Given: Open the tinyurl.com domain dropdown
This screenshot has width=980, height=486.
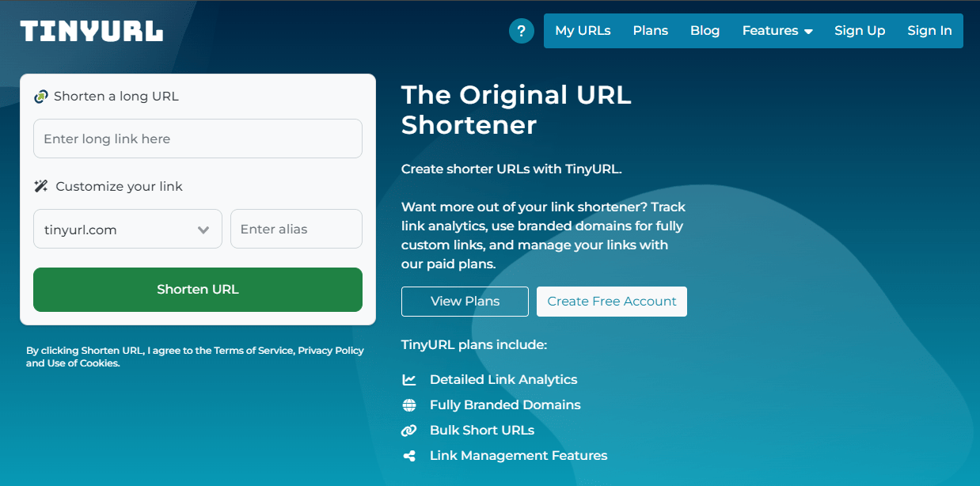Looking at the screenshot, I should tap(127, 229).
